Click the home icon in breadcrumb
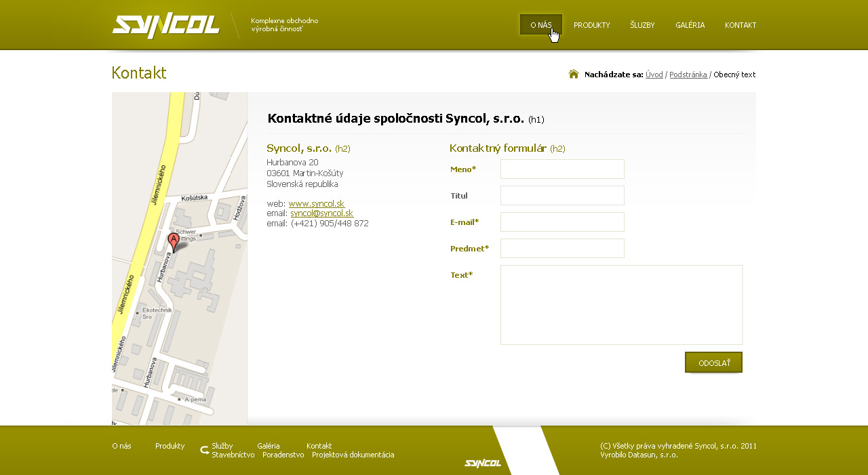 (x=574, y=74)
